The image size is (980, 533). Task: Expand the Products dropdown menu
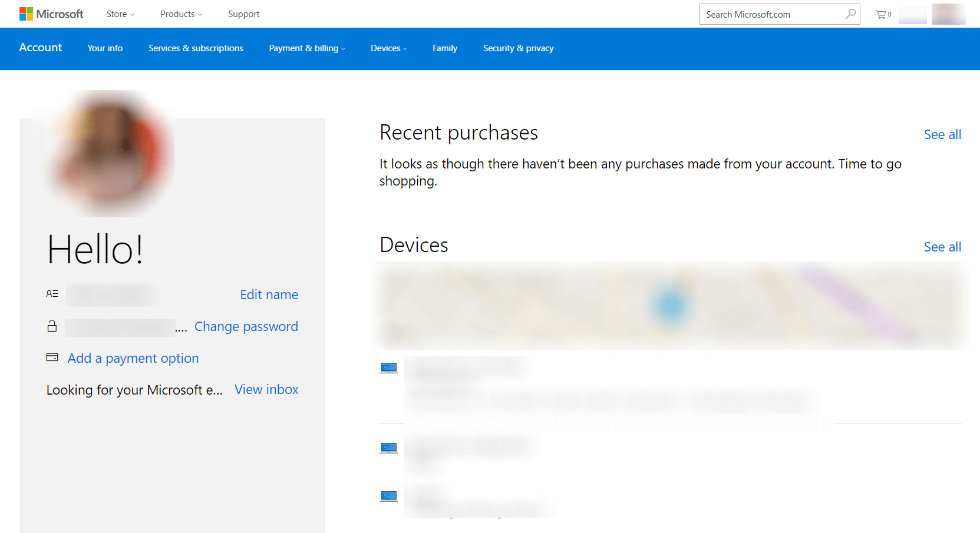point(181,14)
